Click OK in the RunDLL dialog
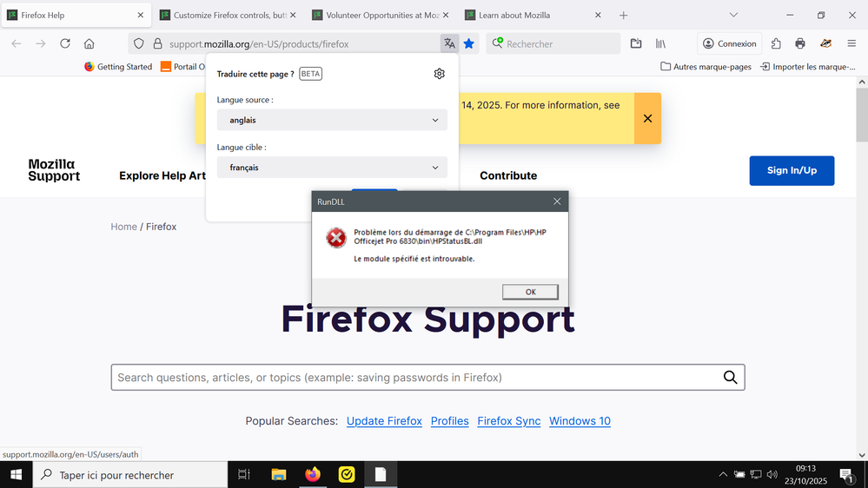 (530, 292)
